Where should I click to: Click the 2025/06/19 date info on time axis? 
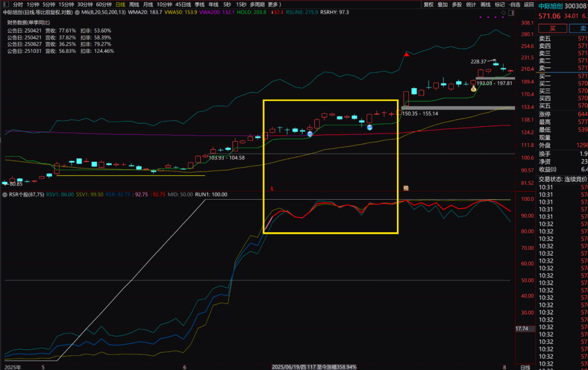(314, 367)
